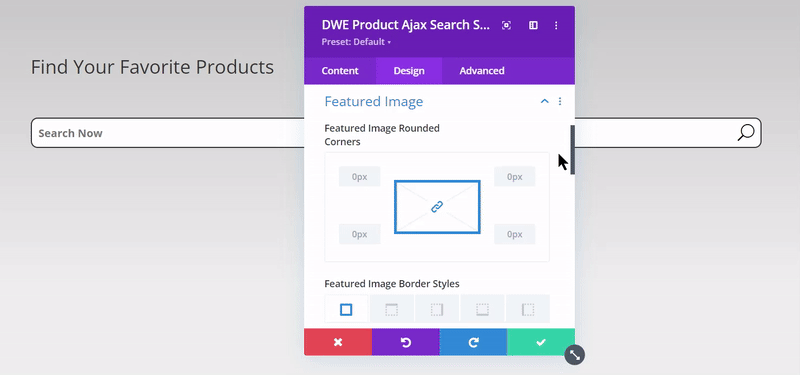The image size is (800, 375).
Task: Select the right border style icon
Action: pos(437,309)
